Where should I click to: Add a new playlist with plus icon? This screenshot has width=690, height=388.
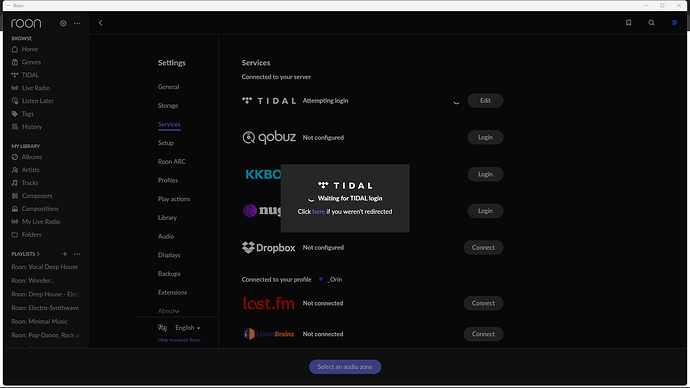[65, 254]
